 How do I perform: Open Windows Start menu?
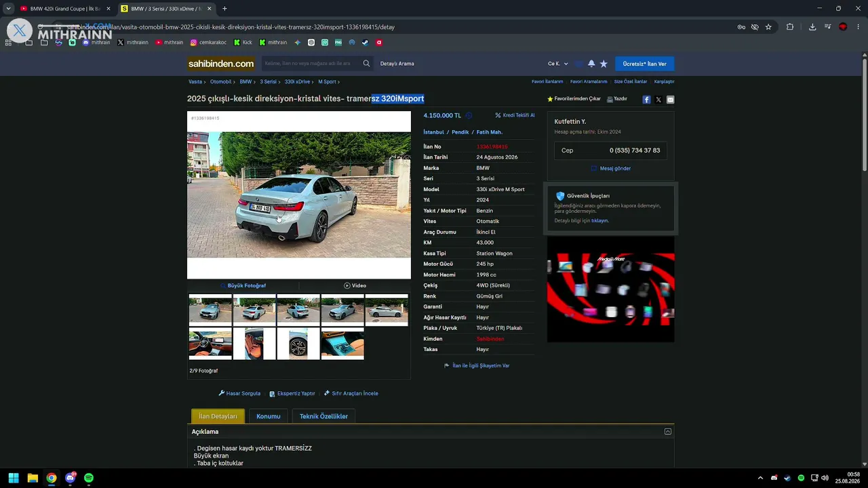pyautogui.click(x=14, y=478)
